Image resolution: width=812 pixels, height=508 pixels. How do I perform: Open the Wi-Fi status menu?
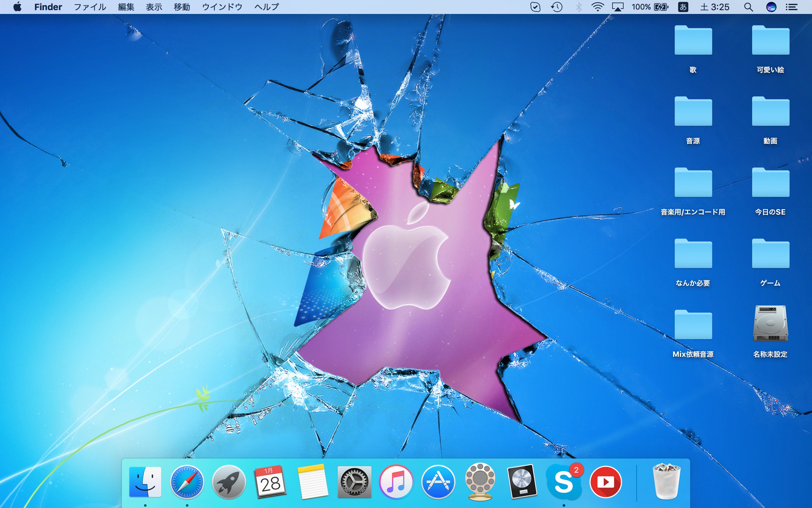coord(598,7)
